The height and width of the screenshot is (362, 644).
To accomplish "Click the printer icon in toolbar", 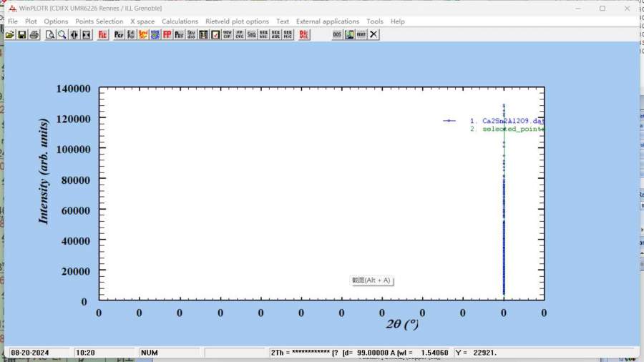I will tap(34, 34).
